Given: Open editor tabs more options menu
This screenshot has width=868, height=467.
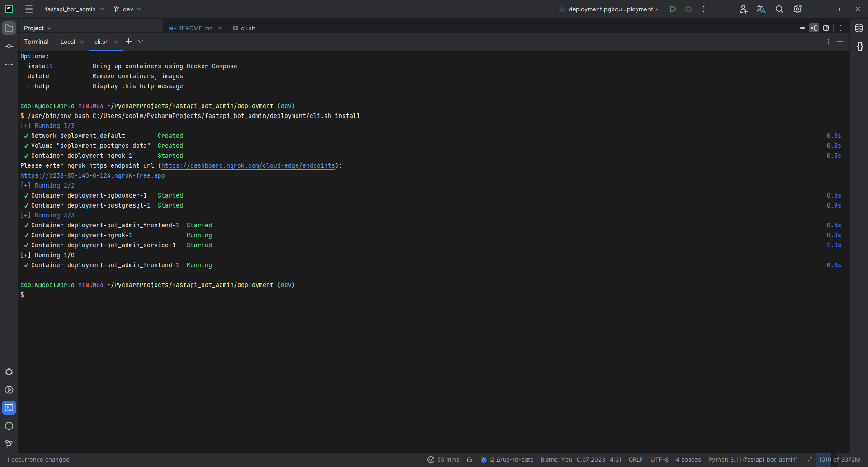Looking at the screenshot, I should (841, 28).
